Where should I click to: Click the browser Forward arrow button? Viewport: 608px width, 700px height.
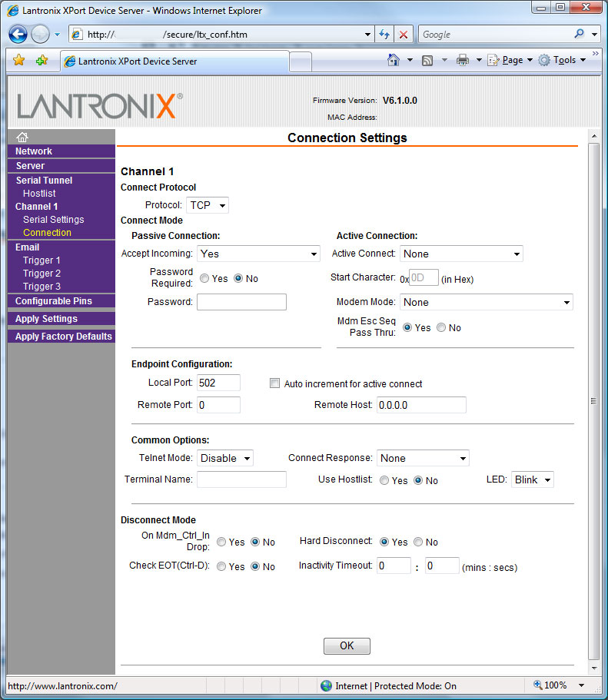[x=40, y=35]
